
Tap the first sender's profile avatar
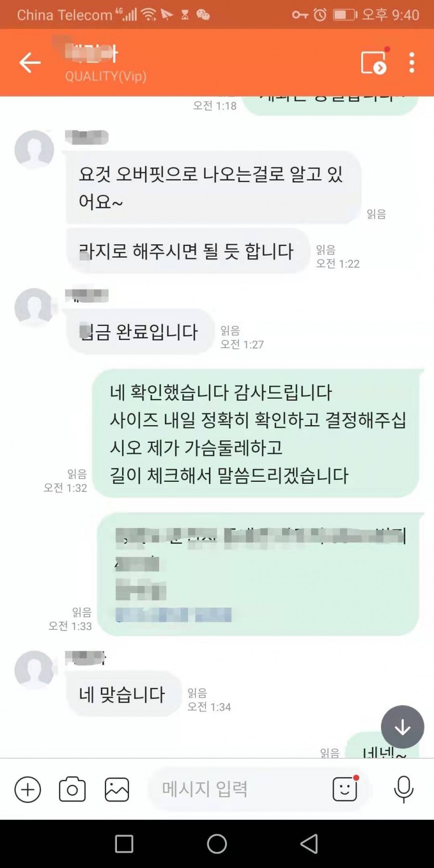(34, 150)
